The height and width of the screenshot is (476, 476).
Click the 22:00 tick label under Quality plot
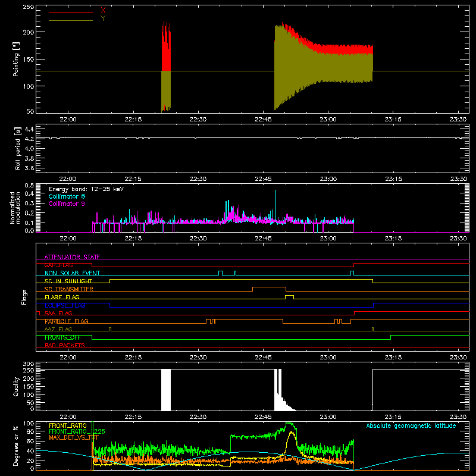[x=68, y=417]
